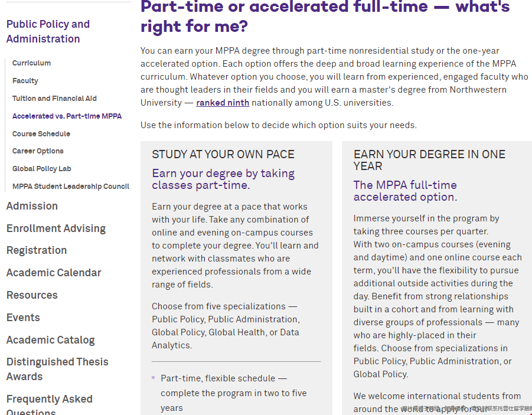The height and width of the screenshot is (415, 532).
Task: Open the 'ranked ninth' link
Action: [223, 103]
